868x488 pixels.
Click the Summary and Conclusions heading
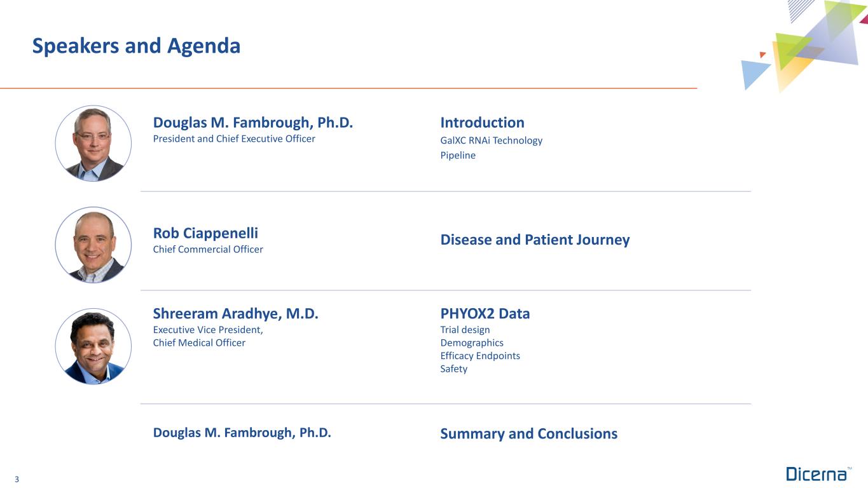(x=528, y=434)
